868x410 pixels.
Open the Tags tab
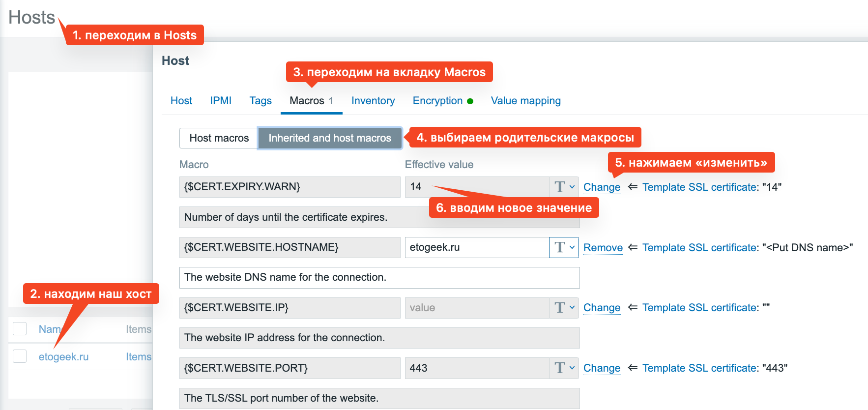pyautogui.click(x=260, y=101)
